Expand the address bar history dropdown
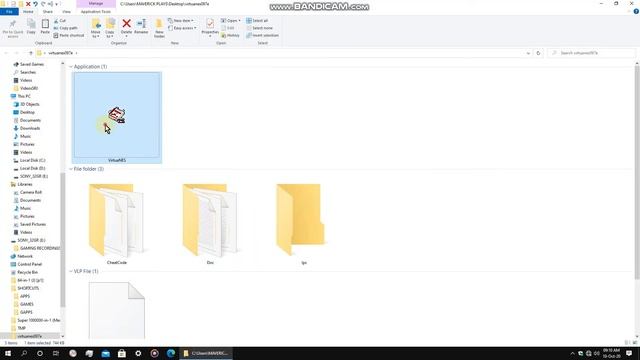The height and width of the screenshot is (360, 640). [528, 53]
